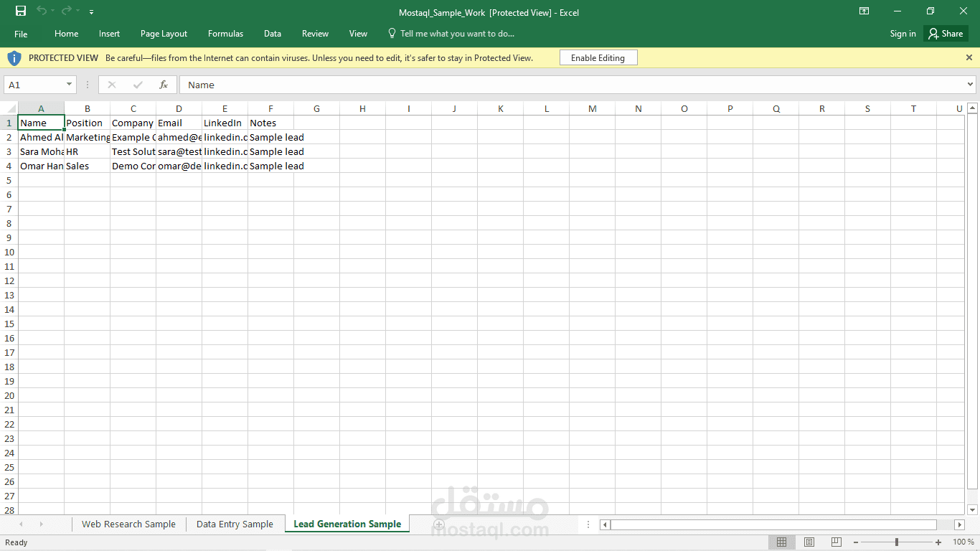Click the Undo arrow icon
This screenshot has width=980, height=551.
(x=42, y=11)
